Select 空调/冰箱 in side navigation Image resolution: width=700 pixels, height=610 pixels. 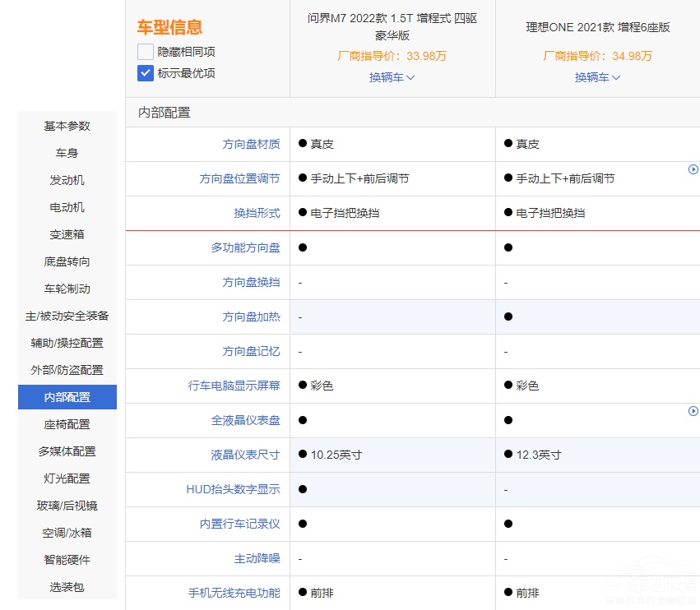click(x=67, y=533)
